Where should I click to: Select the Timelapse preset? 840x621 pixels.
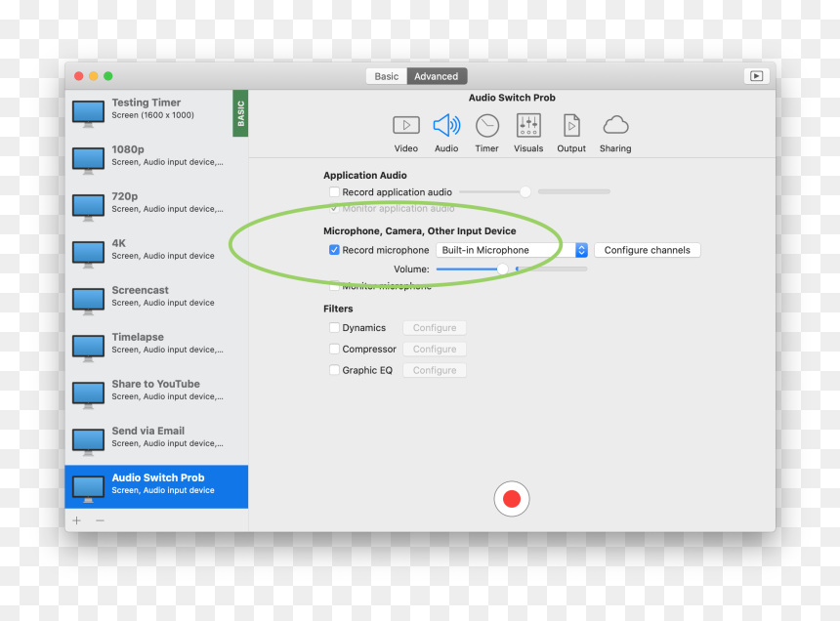point(156,348)
